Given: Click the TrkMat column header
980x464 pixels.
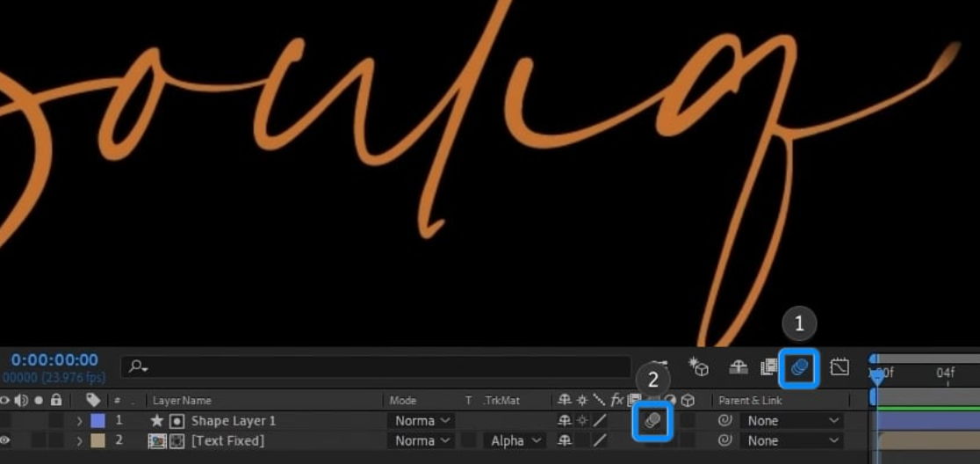Looking at the screenshot, I should click(x=501, y=400).
